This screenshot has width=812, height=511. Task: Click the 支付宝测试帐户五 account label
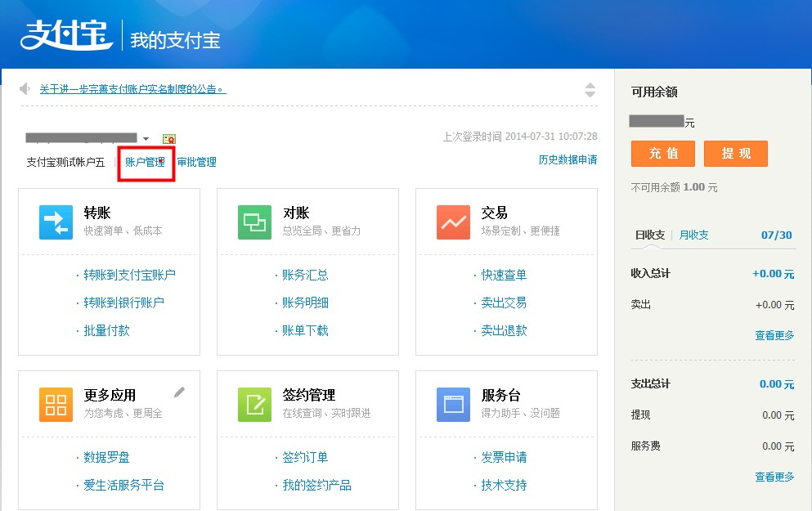click(x=65, y=162)
